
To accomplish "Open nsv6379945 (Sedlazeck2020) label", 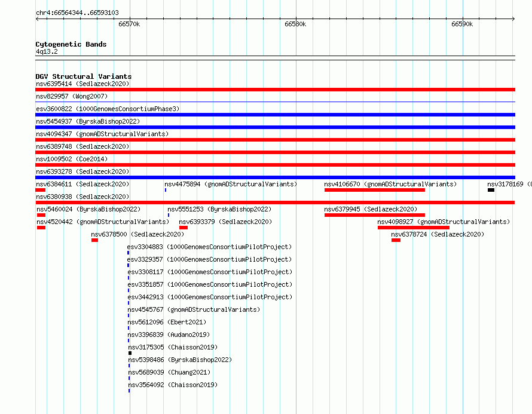I will coord(371,209).
